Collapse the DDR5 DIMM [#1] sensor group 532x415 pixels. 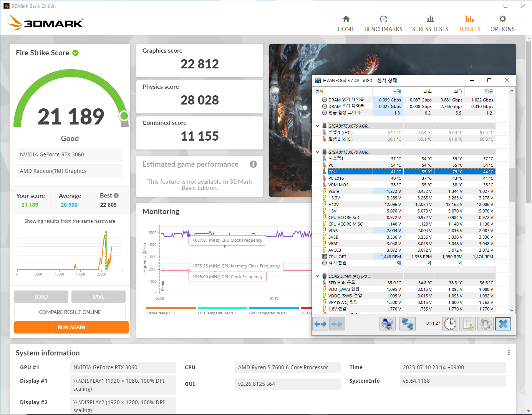click(317, 276)
